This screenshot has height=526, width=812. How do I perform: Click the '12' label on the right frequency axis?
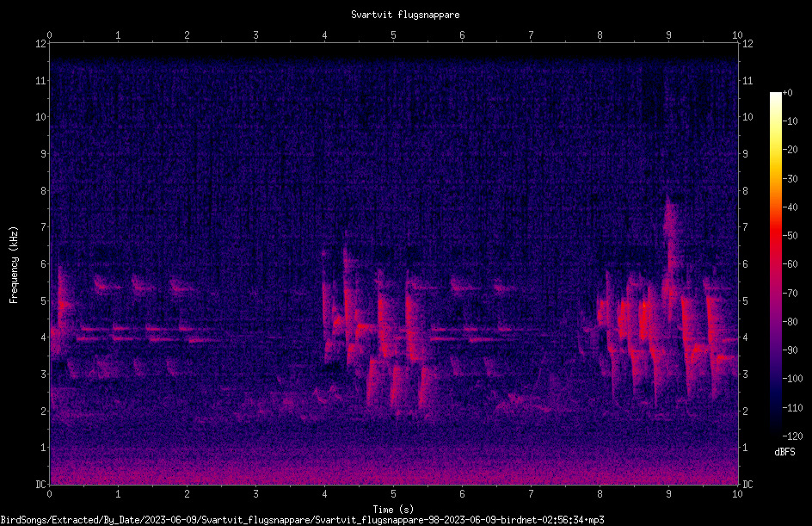click(x=747, y=44)
